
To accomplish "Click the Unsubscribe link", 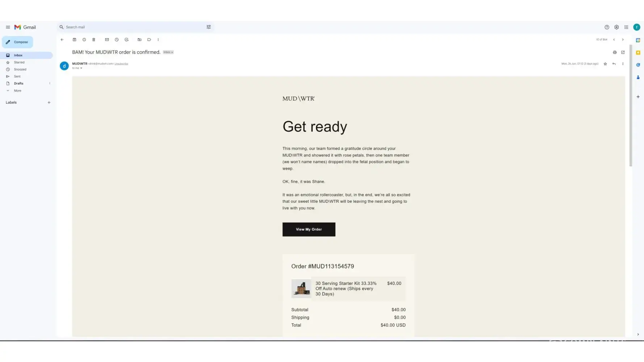I will point(121,64).
